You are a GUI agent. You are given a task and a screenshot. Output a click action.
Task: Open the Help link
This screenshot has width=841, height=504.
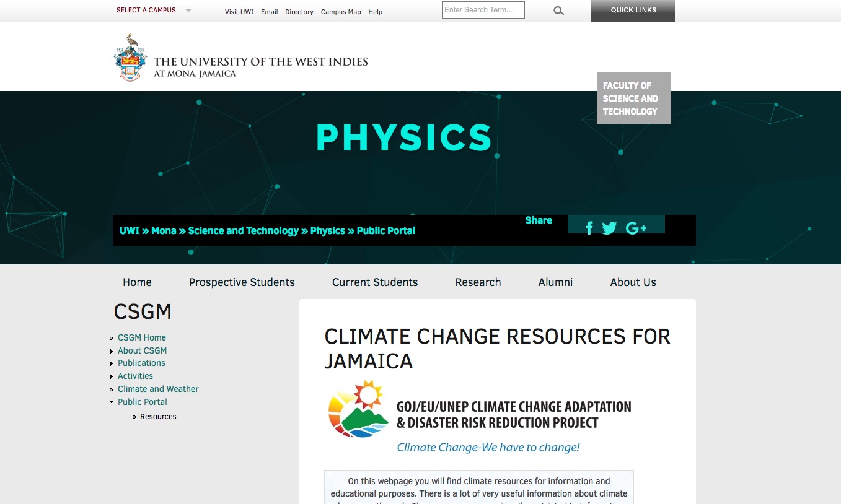pos(376,12)
